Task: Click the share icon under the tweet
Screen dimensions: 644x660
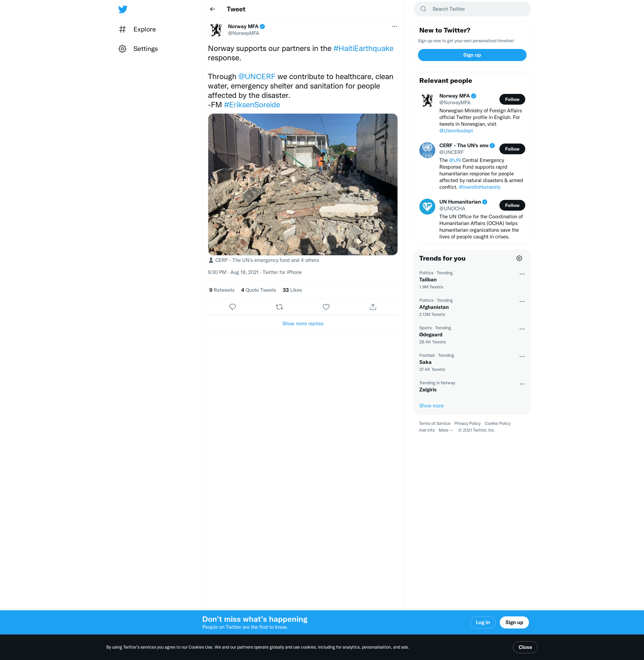Action: tap(373, 307)
